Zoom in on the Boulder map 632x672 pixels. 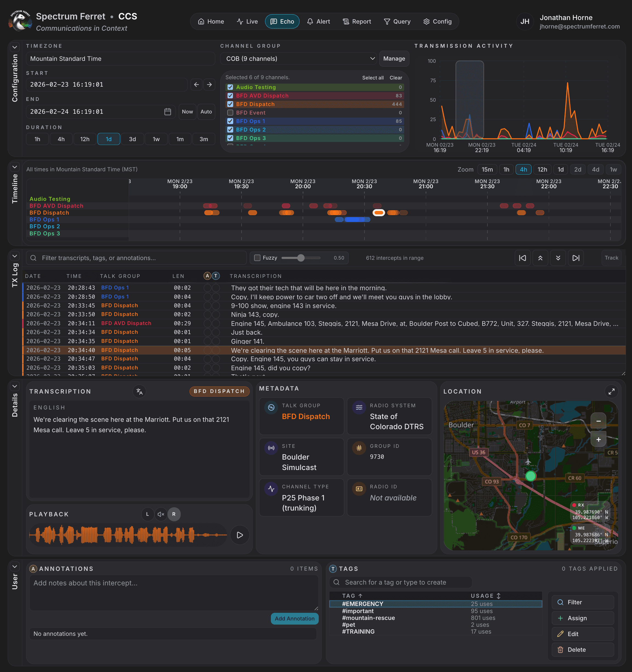598,439
